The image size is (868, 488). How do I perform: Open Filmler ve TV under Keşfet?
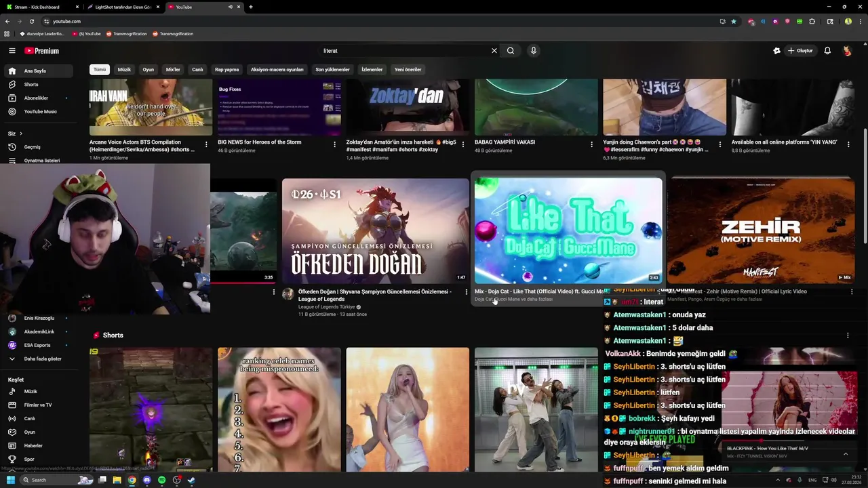(x=38, y=405)
